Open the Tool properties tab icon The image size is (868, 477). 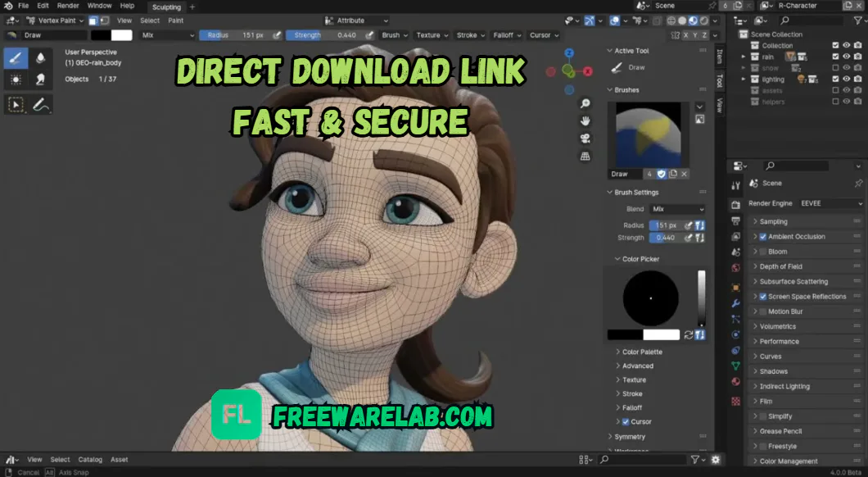click(735, 185)
